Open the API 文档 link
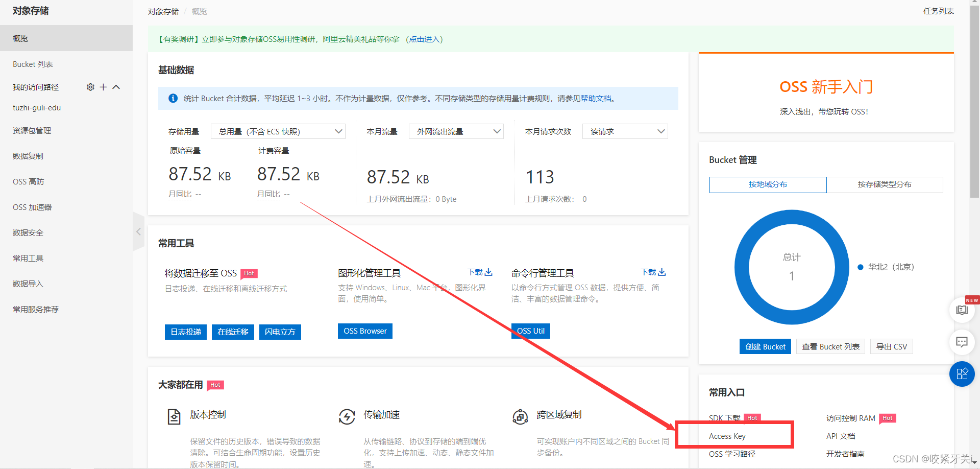Screen dimensions: 980x469 point(841,436)
